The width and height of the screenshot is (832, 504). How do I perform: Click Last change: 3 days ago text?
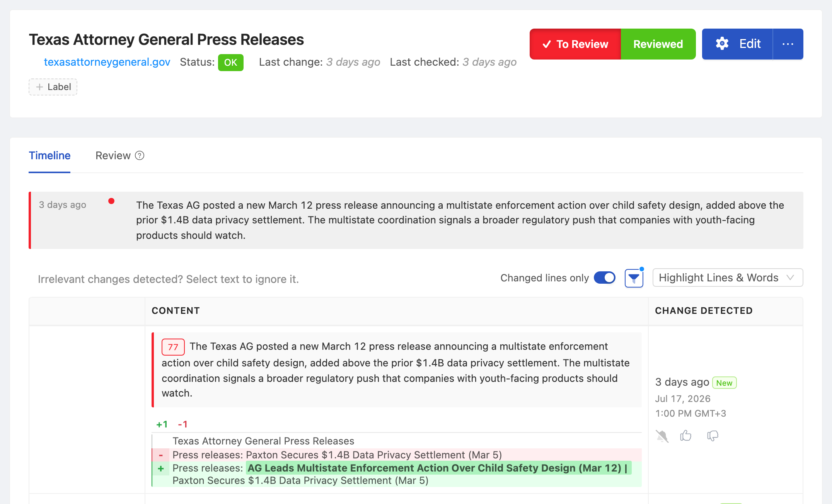click(x=319, y=62)
